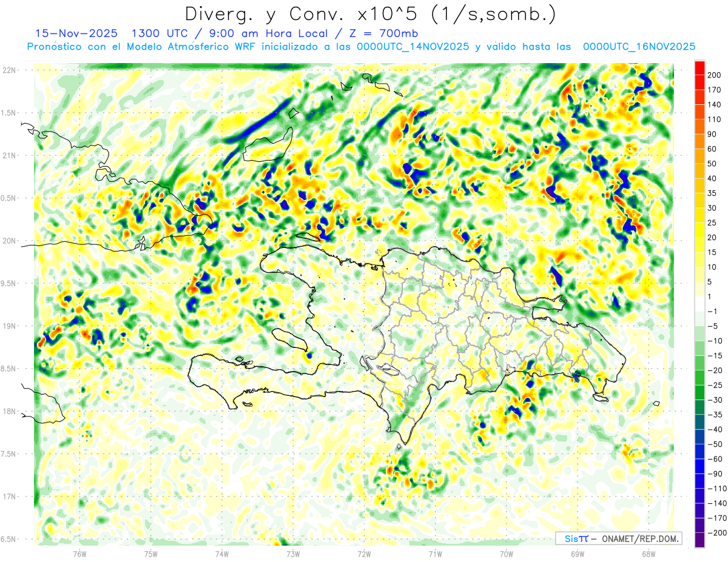728x562 pixels.
Task: Click the '140' positive colorbar label
Action: tap(715, 105)
